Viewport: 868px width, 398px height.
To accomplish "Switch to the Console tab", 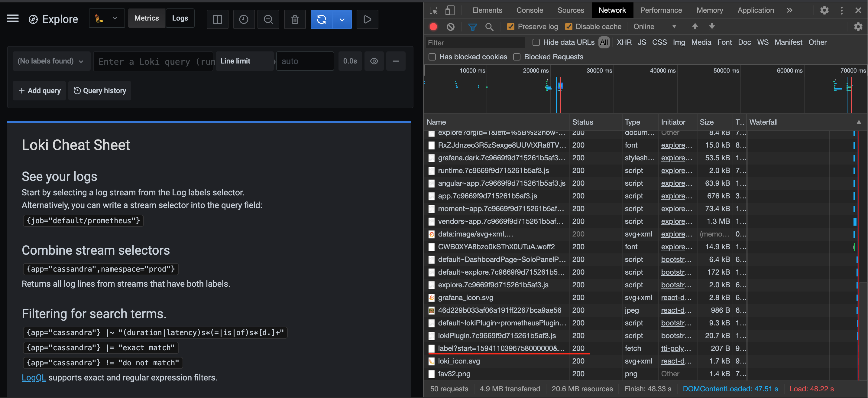I will pos(530,10).
